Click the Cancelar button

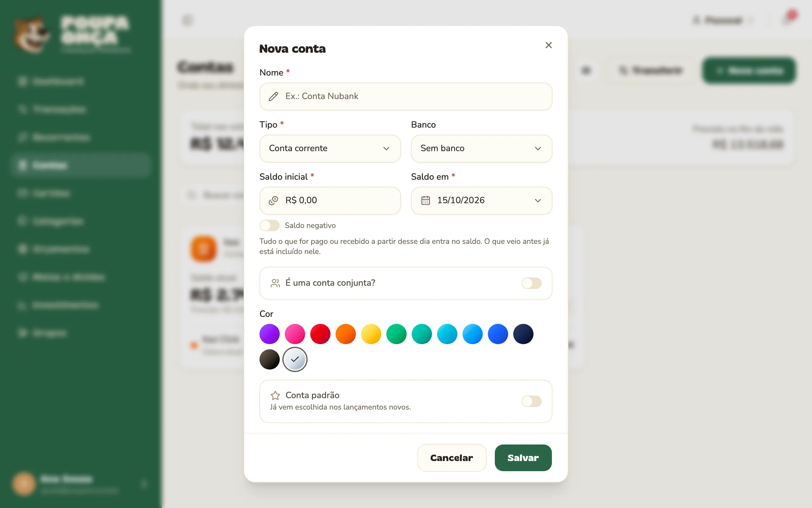pos(452,458)
